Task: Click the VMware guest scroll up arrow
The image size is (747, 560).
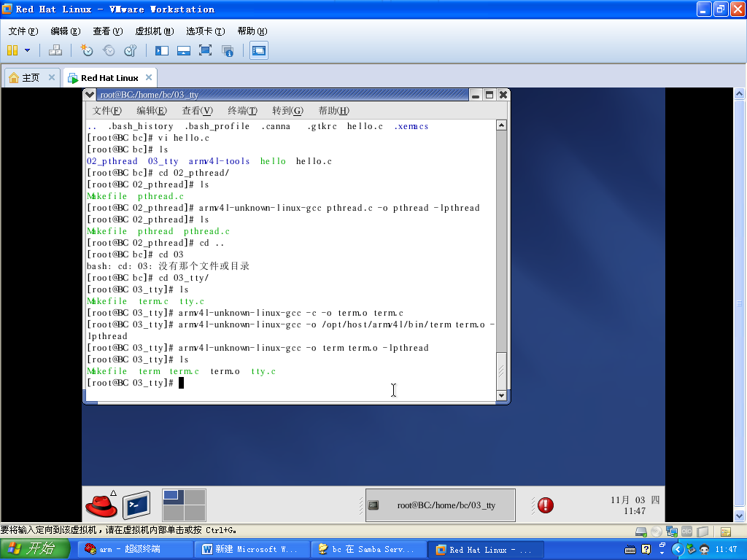Action: point(739,93)
